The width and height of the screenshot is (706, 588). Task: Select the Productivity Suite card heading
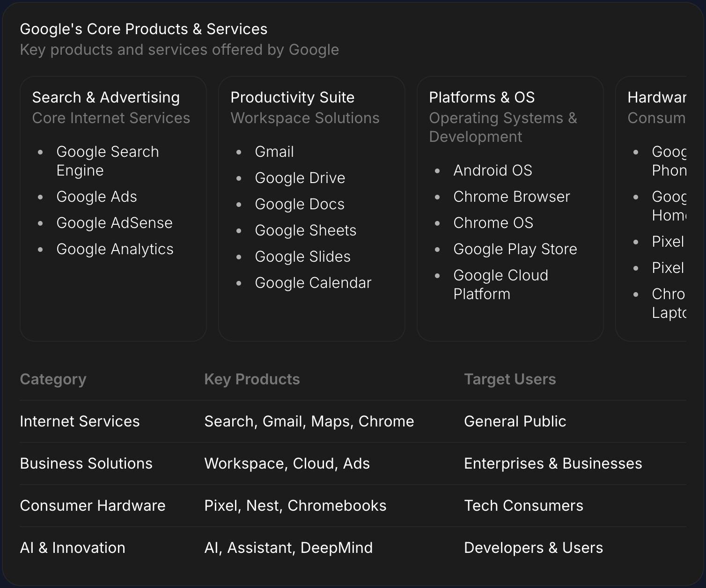click(x=292, y=97)
